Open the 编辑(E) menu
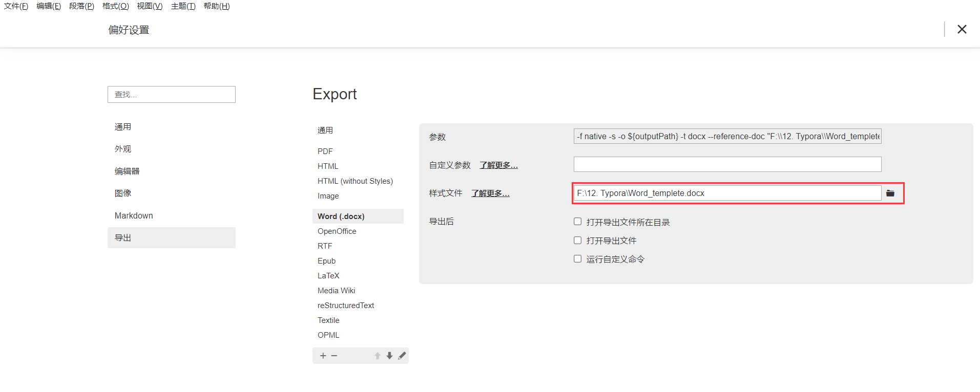The height and width of the screenshot is (392, 980). 49,6
